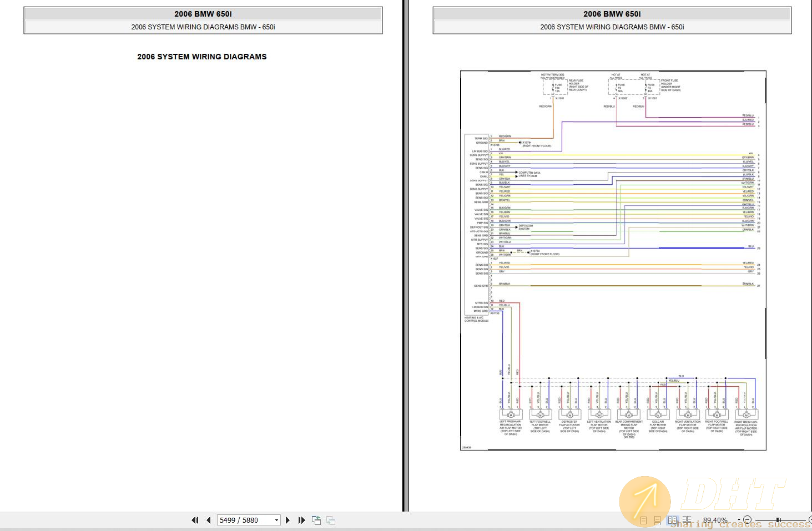This screenshot has width=812, height=531.
Task: Go to the next page
Action: (288, 520)
